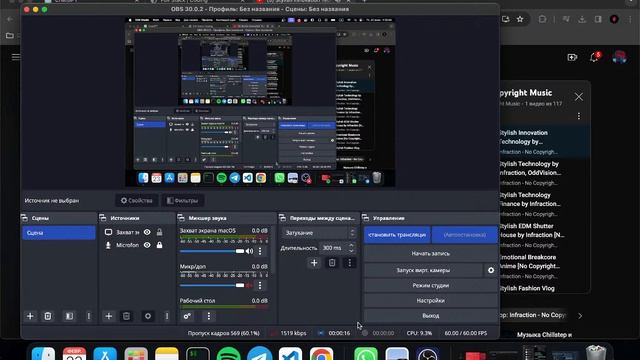640x360 pixels.
Task: Add a scene transition with plus icon
Action: [x=314, y=263]
